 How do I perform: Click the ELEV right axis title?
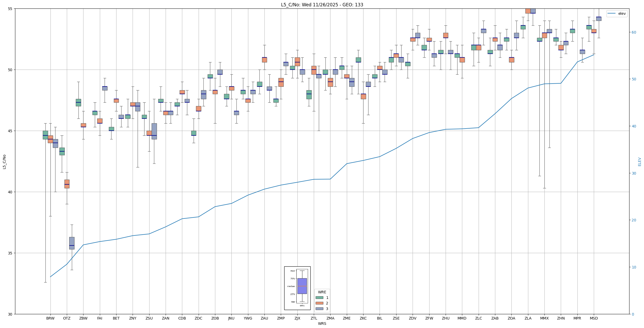640,162
